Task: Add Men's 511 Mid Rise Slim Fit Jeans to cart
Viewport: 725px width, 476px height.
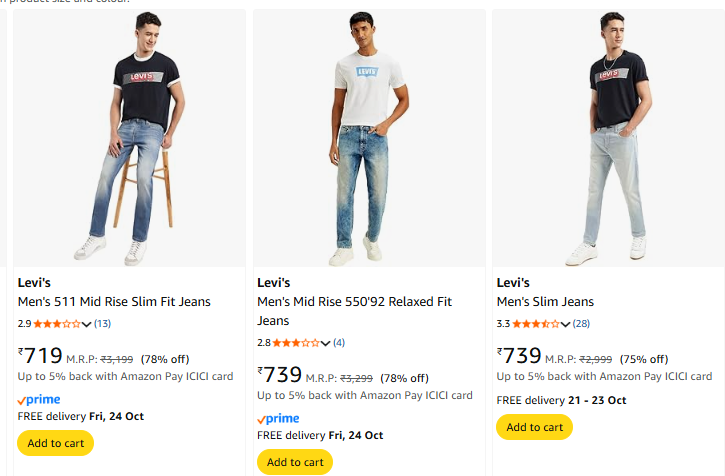Action: coord(55,443)
